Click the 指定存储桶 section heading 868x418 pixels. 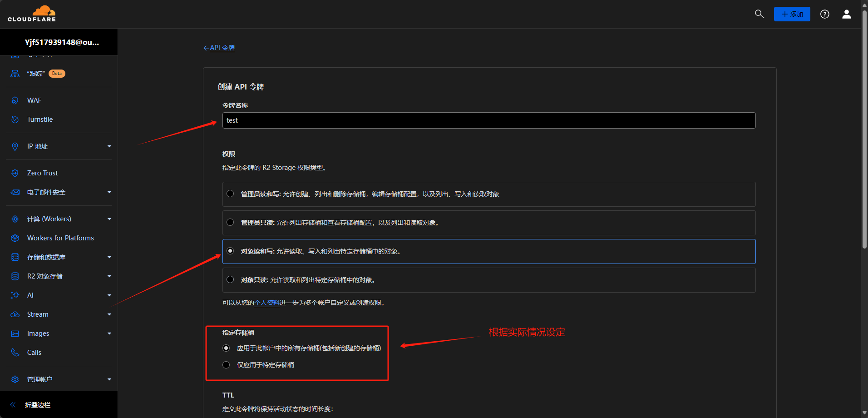[238, 333]
